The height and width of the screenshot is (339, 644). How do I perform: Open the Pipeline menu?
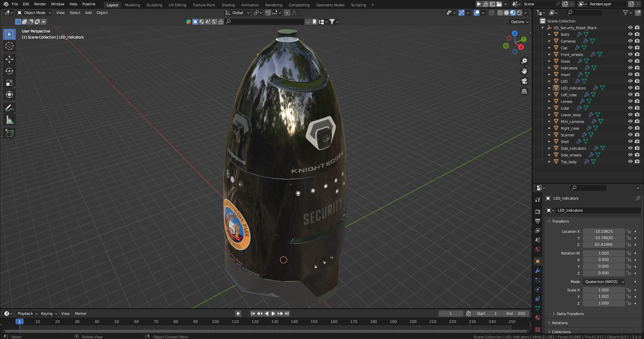click(x=89, y=4)
